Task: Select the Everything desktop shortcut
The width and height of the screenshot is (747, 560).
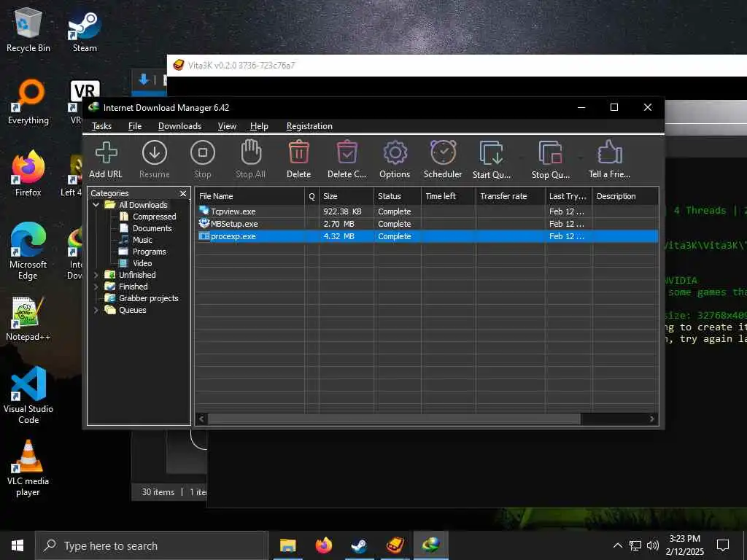Action: [x=28, y=102]
